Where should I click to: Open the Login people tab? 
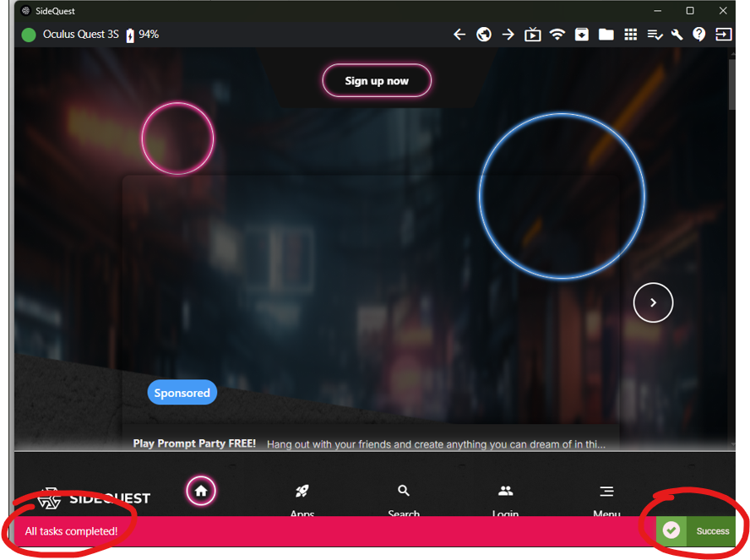[506, 500]
